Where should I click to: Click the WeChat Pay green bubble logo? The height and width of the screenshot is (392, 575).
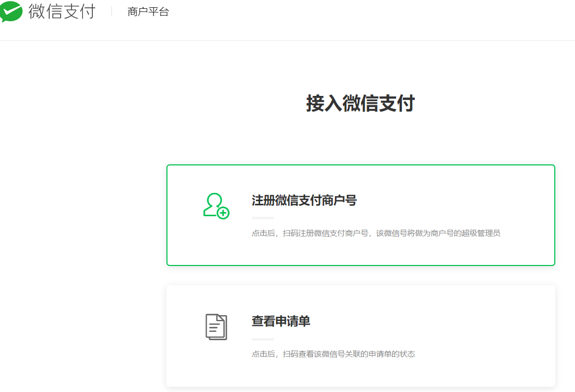click(11, 11)
